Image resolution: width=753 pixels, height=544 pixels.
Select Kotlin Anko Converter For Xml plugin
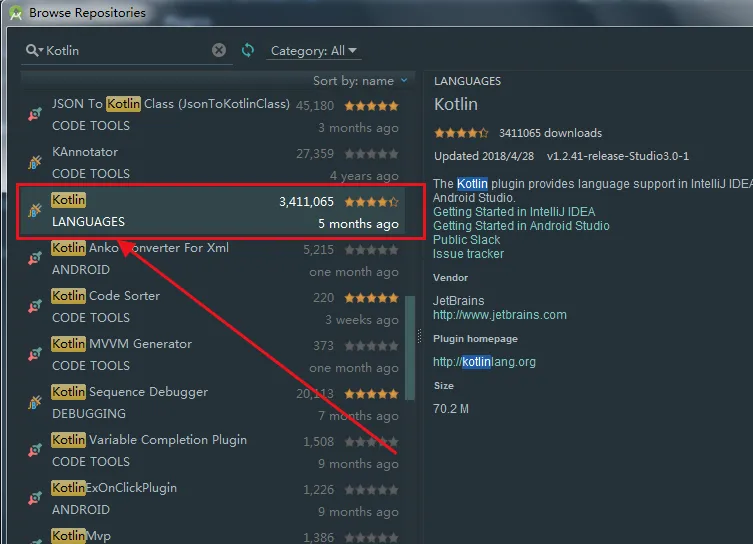[x=213, y=259]
